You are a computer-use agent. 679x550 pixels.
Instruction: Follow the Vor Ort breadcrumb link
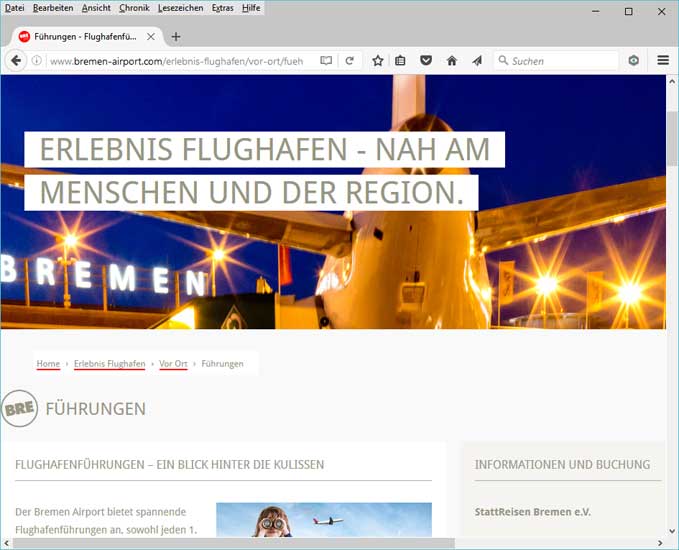pyautogui.click(x=173, y=364)
